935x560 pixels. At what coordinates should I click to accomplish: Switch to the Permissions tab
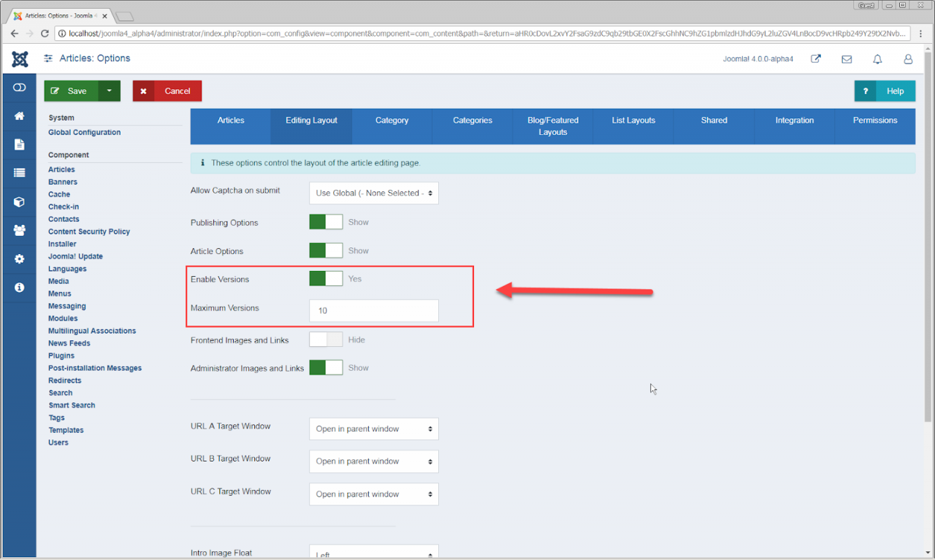click(874, 120)
